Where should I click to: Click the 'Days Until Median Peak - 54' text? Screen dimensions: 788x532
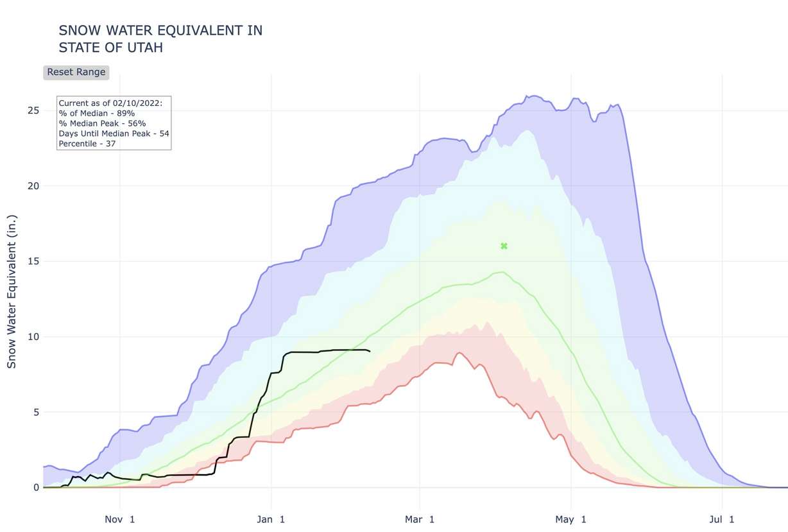(114, 133)
